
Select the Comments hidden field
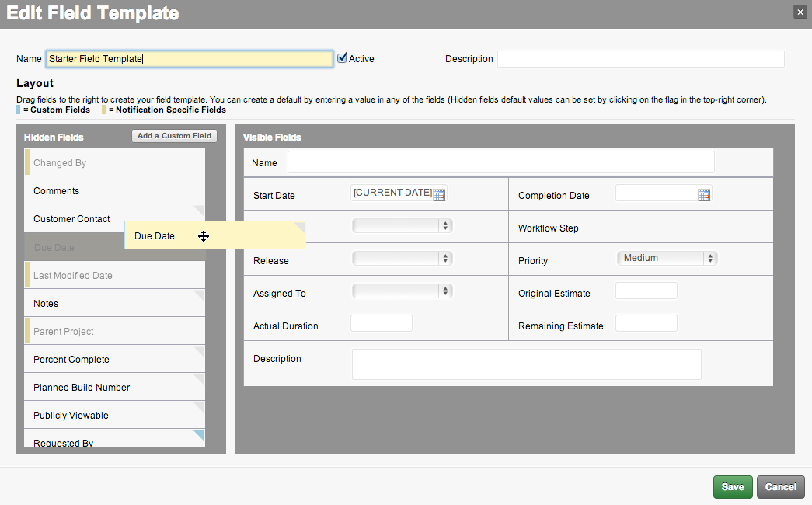point(114,190)
